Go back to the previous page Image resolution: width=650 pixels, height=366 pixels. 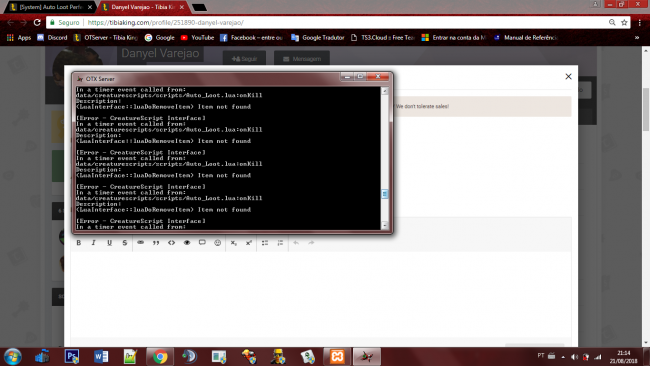coord(10,22)
